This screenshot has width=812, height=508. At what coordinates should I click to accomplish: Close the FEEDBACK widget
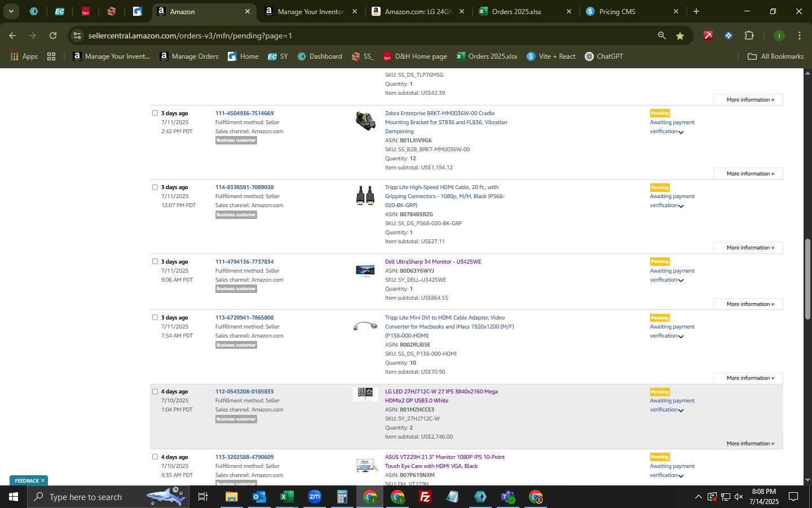pos(43,481)
